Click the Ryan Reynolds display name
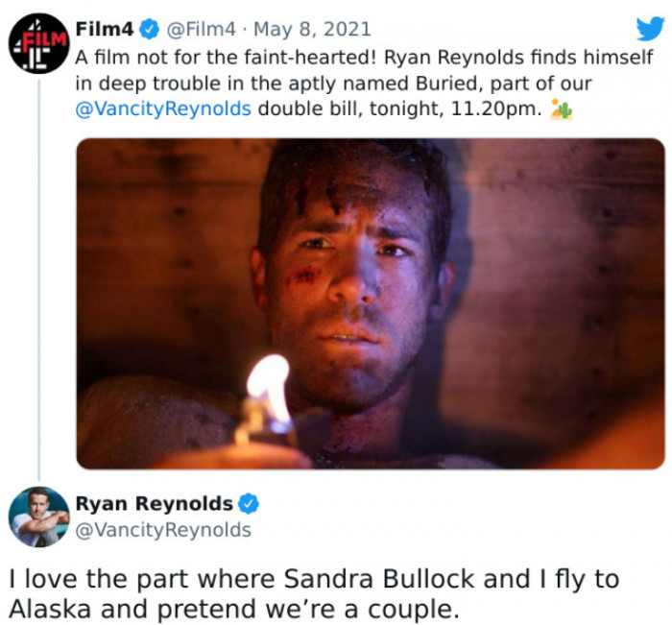This screenshot has width=672, height=625. 155,504
